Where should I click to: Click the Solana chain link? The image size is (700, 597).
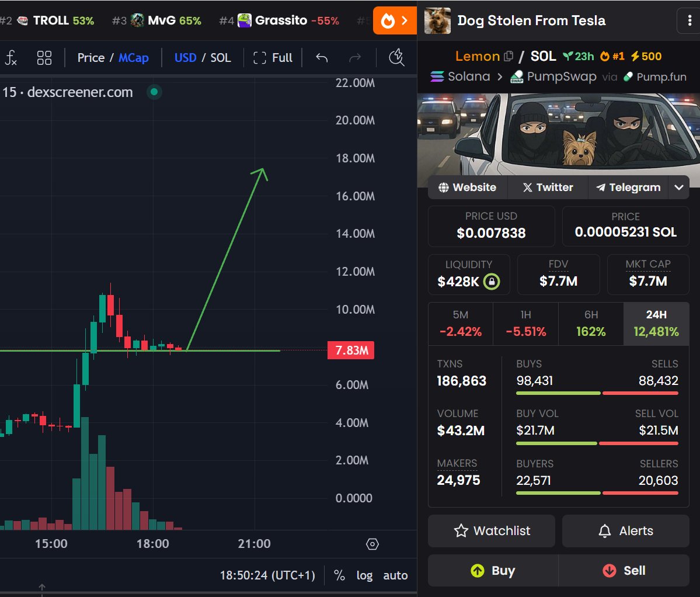(x=460, y=77)
